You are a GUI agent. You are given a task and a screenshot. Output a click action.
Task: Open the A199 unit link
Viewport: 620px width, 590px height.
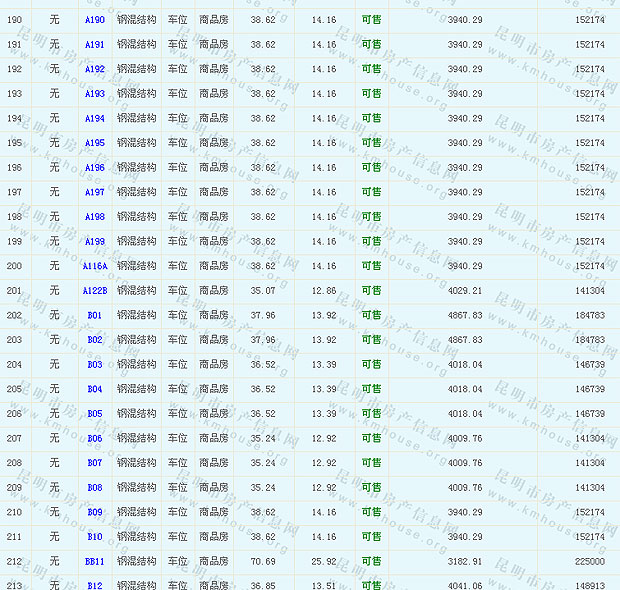(95, 242)
